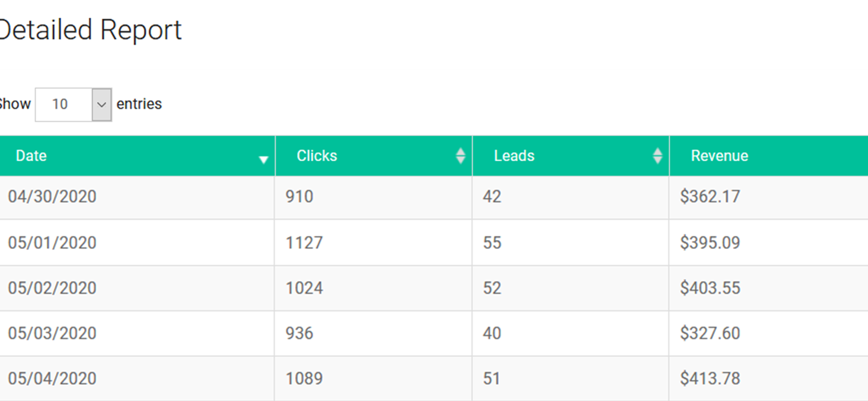Click the Leads column sort arrows icon
The width and height of the screenshot is (868, 401).
[x=657, y=156]
